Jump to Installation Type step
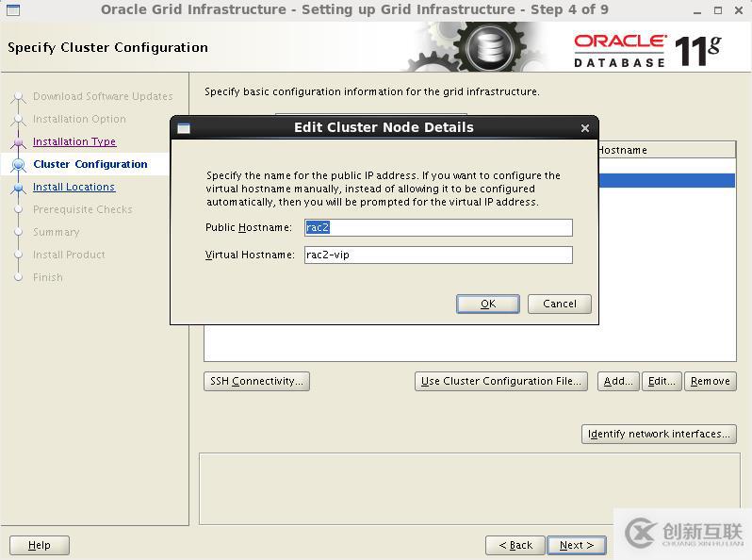Viewport: 752px width, 560px height. point(74,141)
